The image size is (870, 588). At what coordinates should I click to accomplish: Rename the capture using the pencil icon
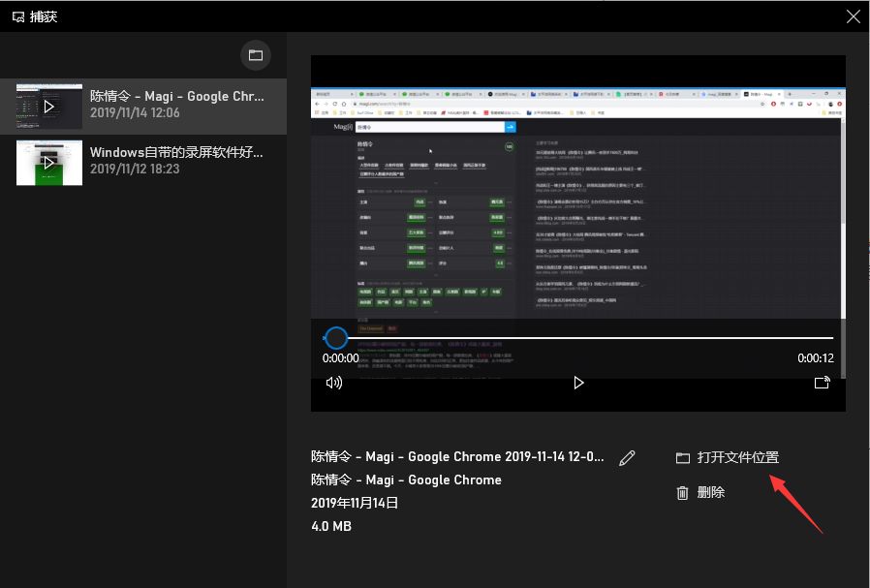[627, 456]
